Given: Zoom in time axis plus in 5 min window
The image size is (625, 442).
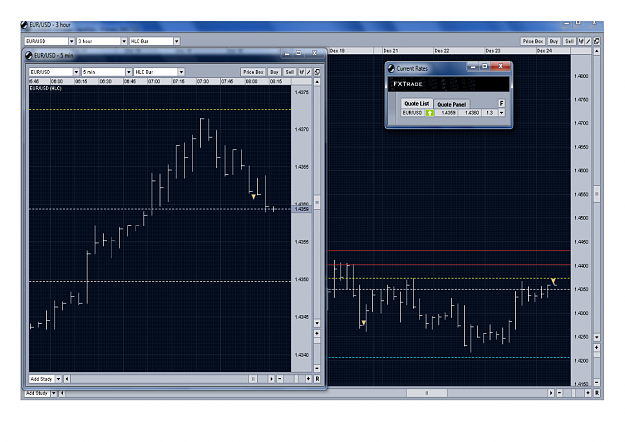Looking at the screenshot, I should coord(309,379).
